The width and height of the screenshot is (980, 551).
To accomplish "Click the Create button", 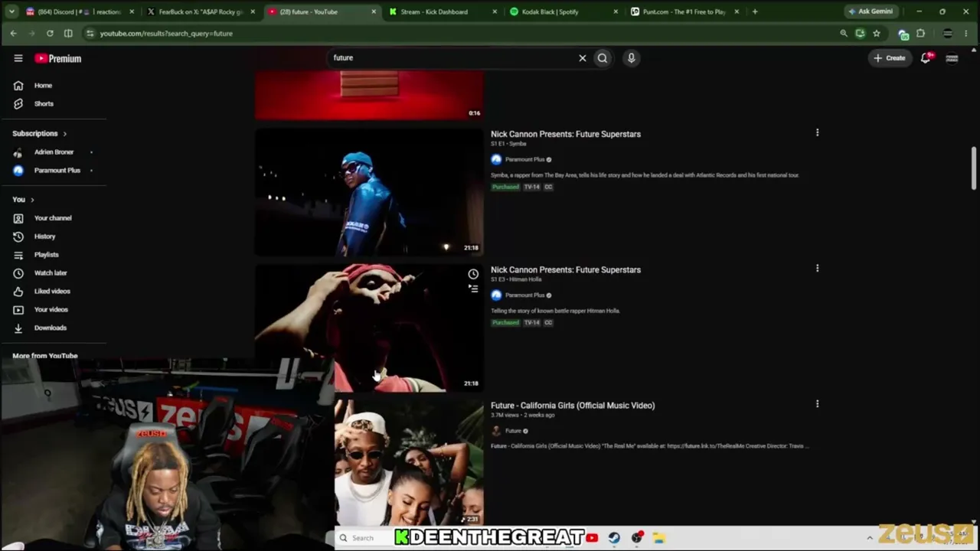I will pos(890,58).
